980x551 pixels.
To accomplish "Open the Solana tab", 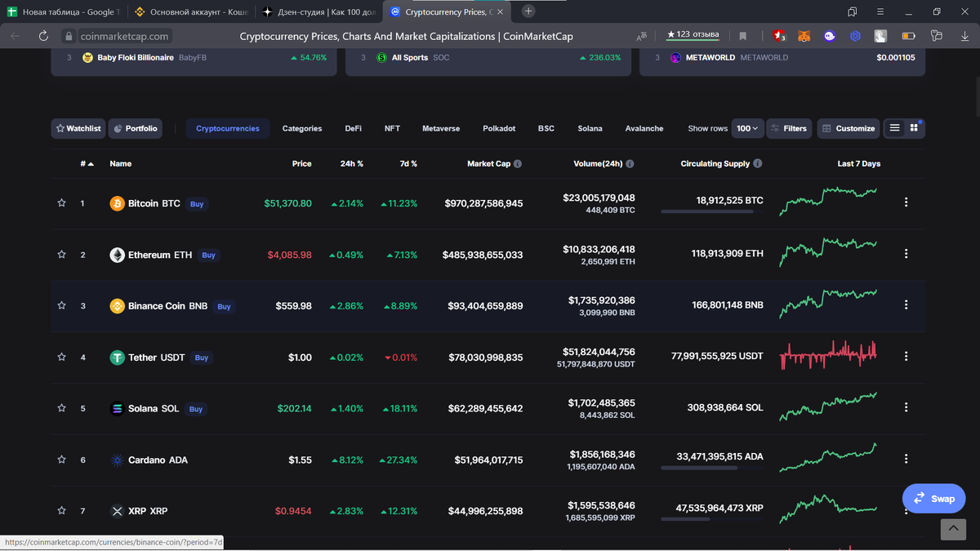I will tap(590, 128).
